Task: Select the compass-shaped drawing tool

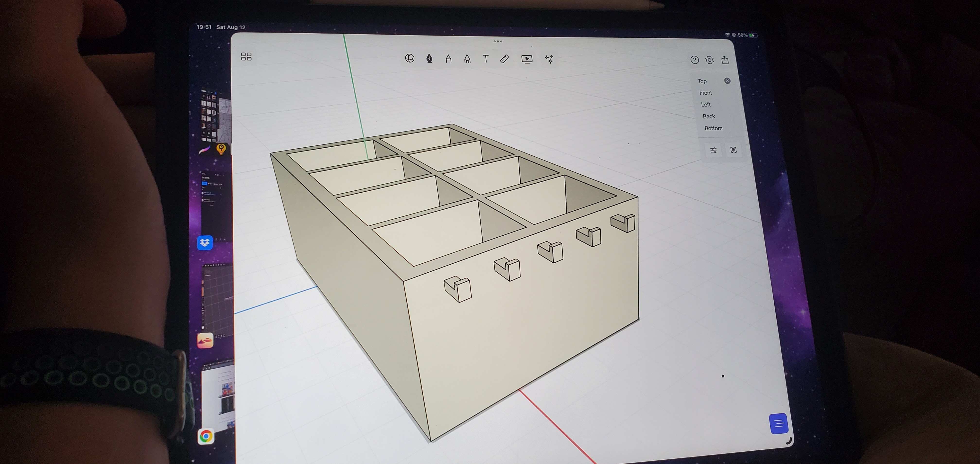Action: (x=448, y=59)
